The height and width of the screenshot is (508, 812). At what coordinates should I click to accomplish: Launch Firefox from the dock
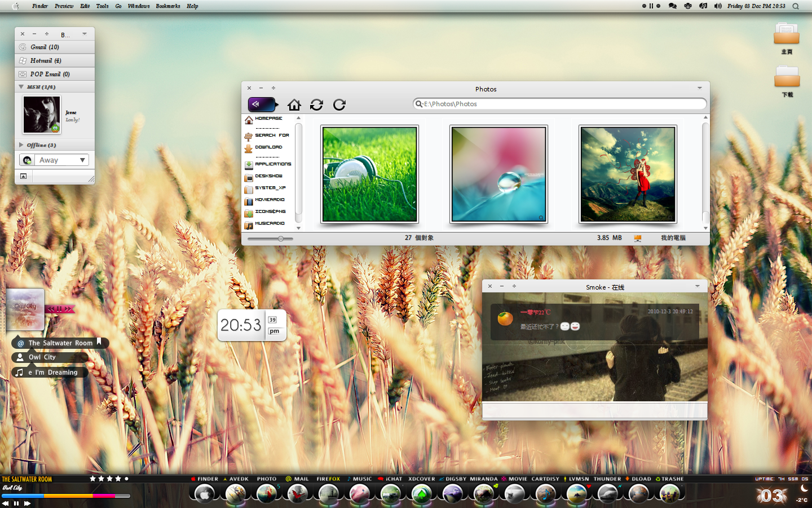point(328,494)
